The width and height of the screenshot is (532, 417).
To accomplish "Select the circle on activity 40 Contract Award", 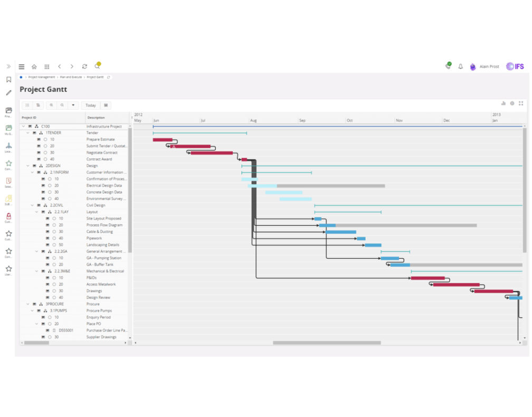I will (45, 159).
